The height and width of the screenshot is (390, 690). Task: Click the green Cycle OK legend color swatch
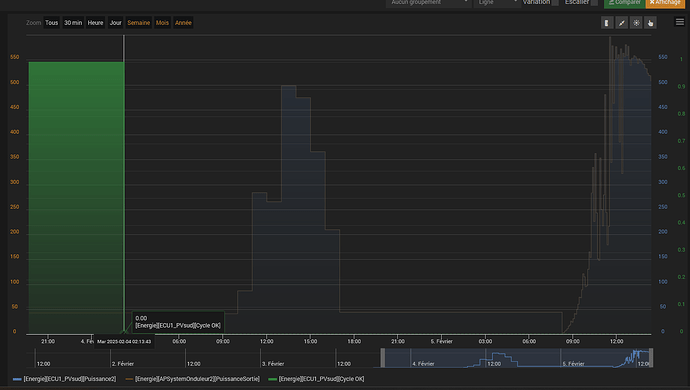[x=272, y=379]
